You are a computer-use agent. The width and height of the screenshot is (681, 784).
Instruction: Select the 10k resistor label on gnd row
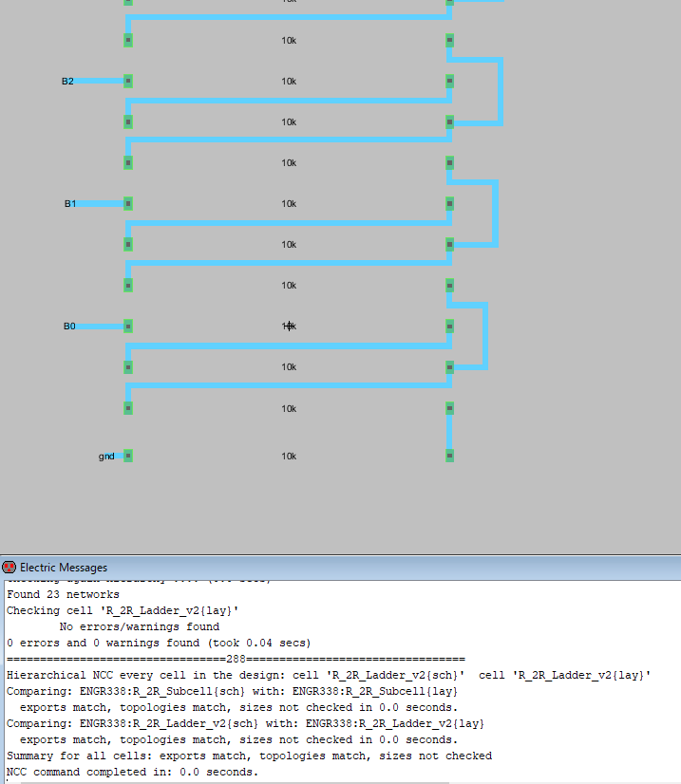[x=289, y=457]
